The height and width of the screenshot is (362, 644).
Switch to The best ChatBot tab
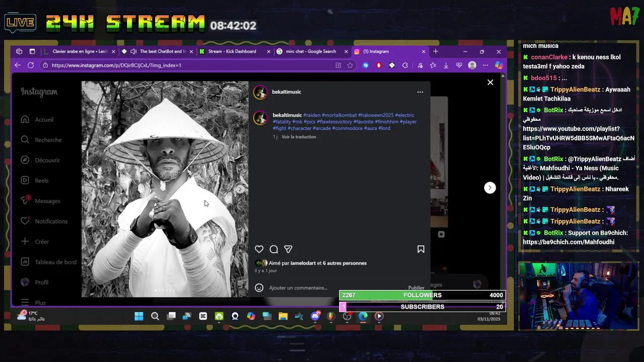[157, 51]
